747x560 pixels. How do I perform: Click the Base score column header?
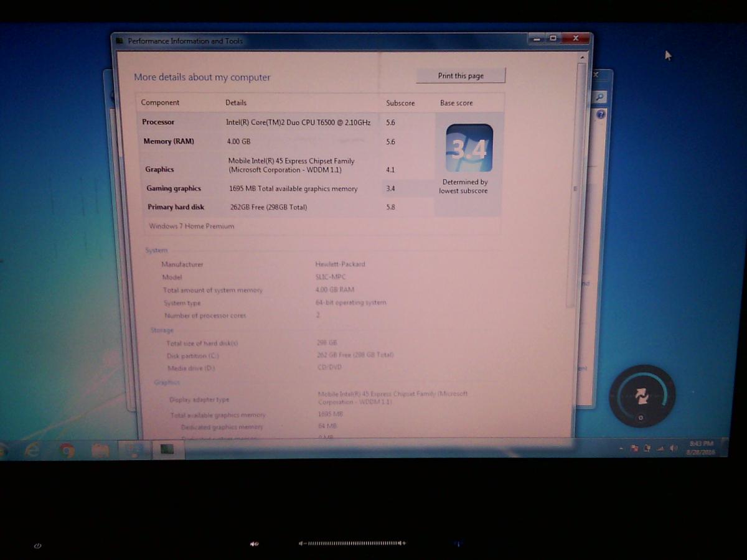(456, 103)
